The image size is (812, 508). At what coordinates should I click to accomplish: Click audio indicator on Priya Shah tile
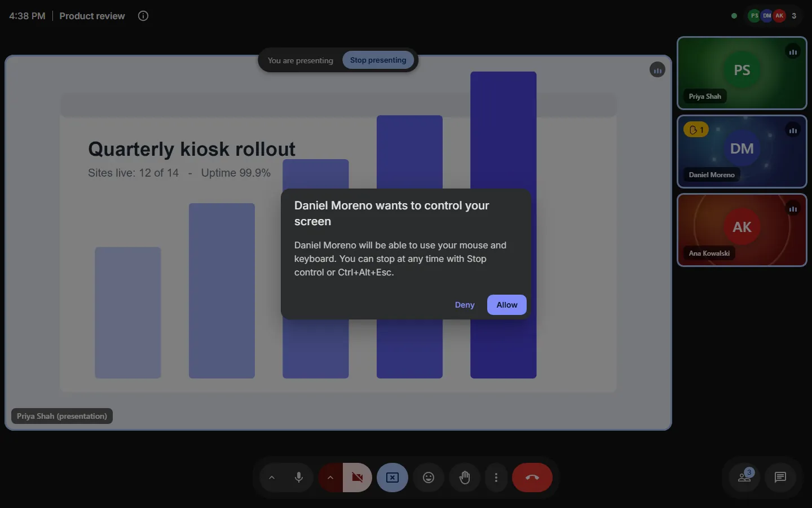point(793,52)
